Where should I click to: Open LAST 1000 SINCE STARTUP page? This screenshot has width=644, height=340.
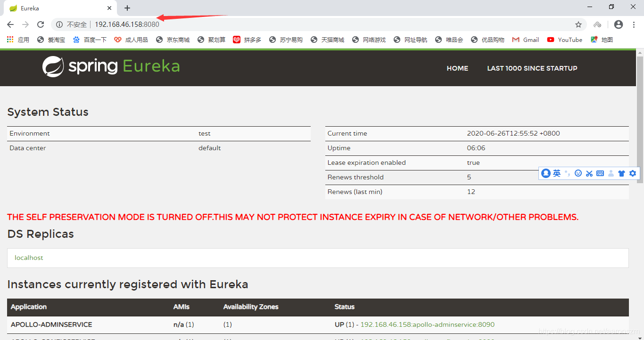tap(532, 68)
